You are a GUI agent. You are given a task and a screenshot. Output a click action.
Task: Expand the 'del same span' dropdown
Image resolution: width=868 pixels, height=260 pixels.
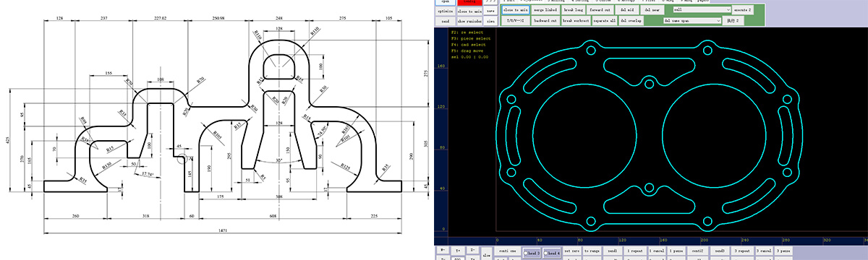[692, 21]
